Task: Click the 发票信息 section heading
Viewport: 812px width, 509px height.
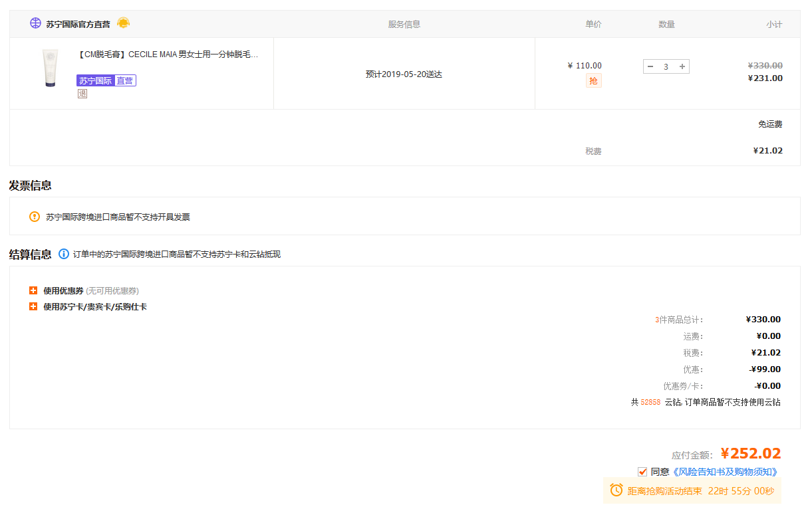Action: [31, 185]
